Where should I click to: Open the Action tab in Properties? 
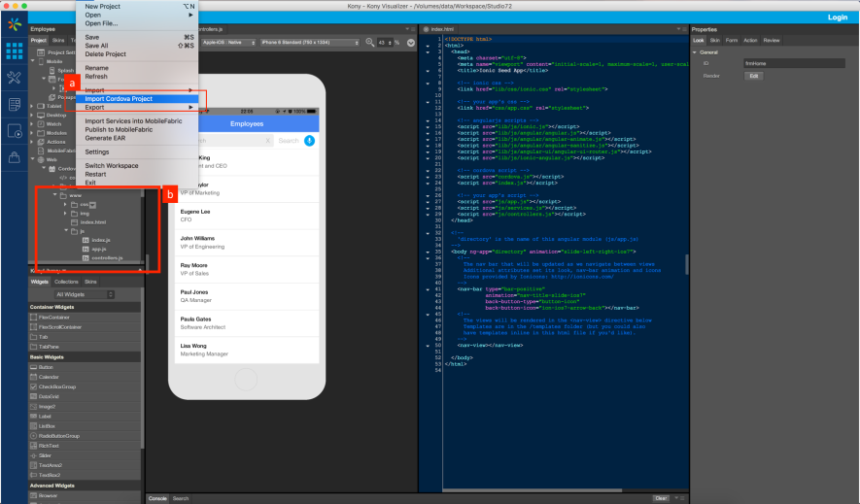point(750,41)
